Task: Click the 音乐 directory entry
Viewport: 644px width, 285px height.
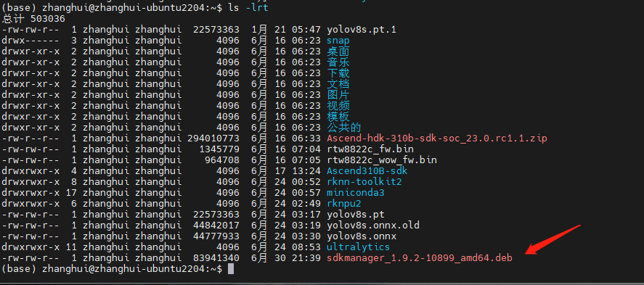Action: pyautogui.click(x=338, y=62)
